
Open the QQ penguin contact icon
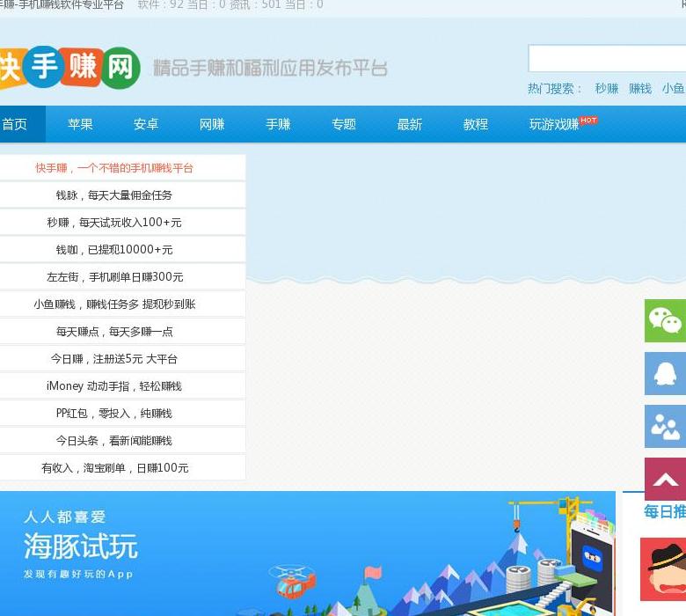(x=665, y=373)
